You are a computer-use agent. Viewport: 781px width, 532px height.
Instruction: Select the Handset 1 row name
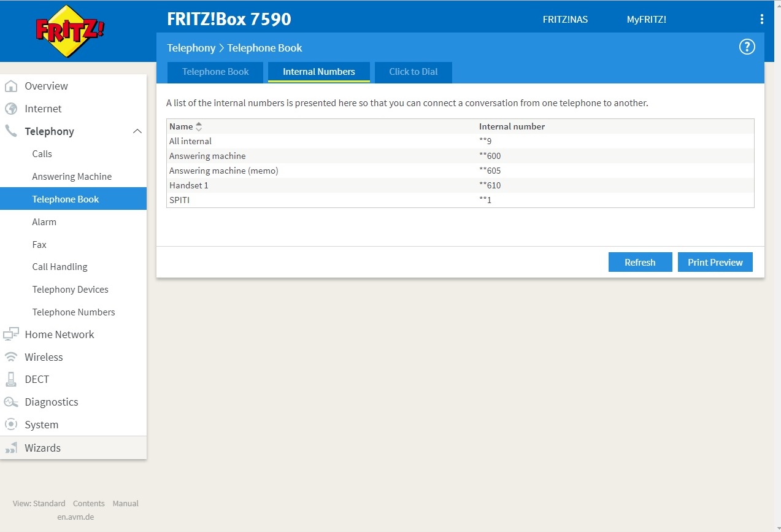click(x=189, y=185)
